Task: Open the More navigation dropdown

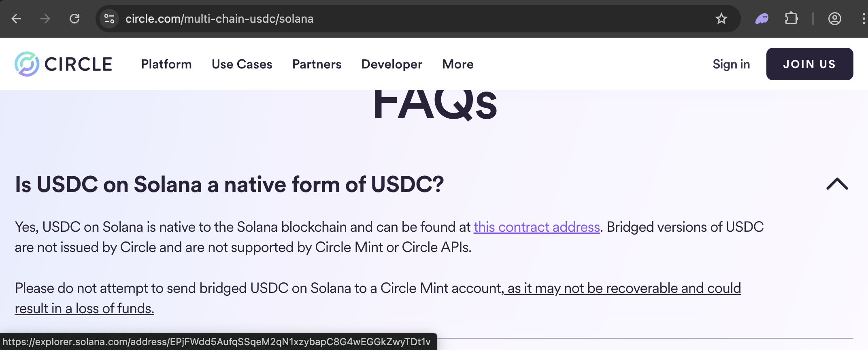Action: pyautogui.click(x=457, y=64)
